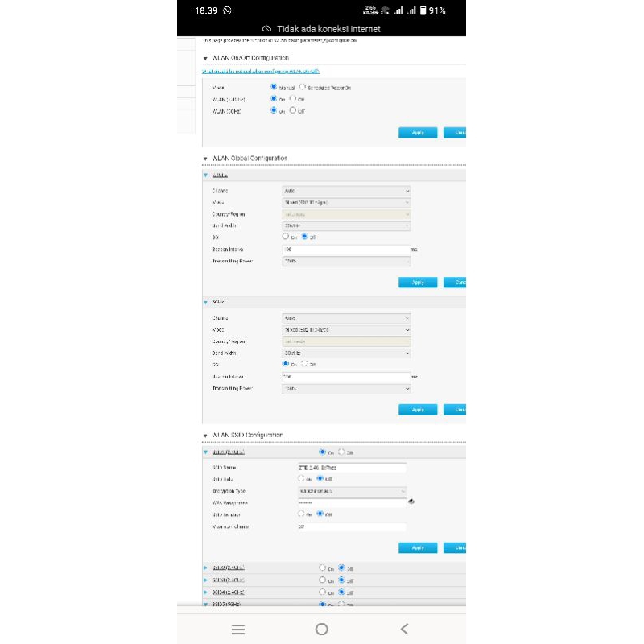This screenshot has height=644, width=644.
Task: Apply WLAN On/Off Configuration changes
Action: (418, 133)
